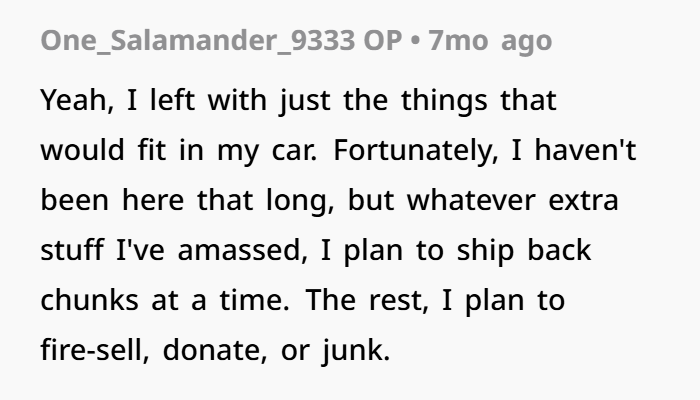
Task: Click the OP badge beside the username
Action: click(383, 40)
